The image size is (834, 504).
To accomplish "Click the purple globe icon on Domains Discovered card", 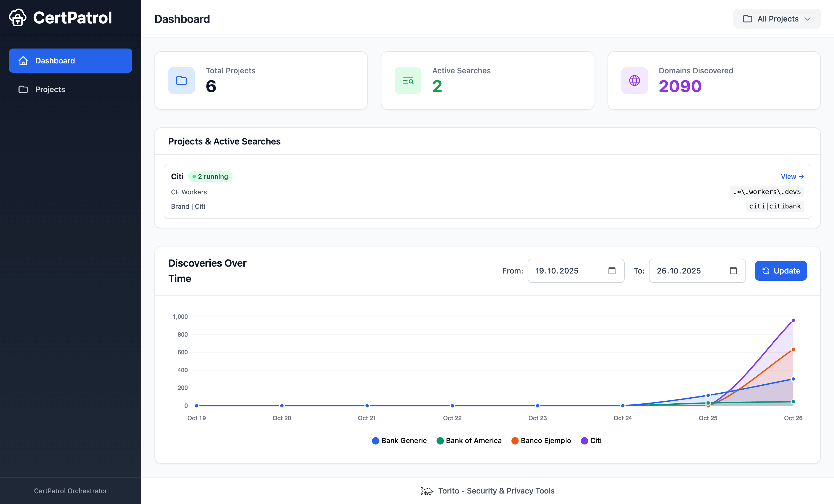I will [634, 81].
